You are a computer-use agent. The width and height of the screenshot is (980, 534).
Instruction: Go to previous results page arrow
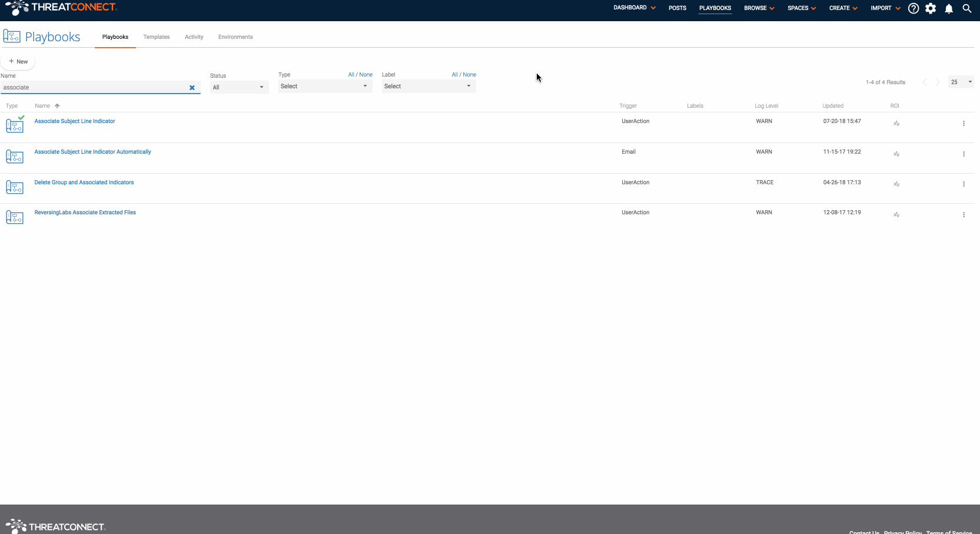pos(924,82)
